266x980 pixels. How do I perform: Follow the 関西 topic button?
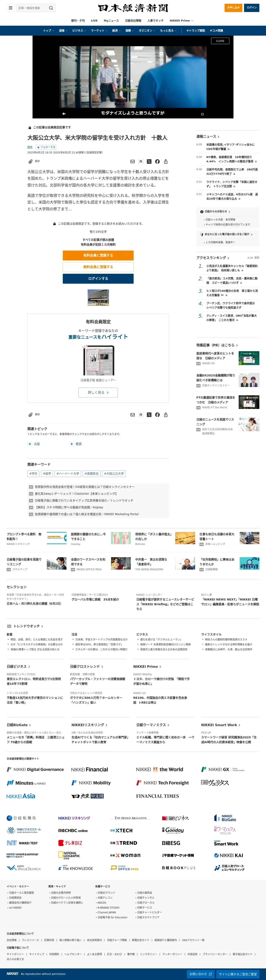tap(46, 147)
